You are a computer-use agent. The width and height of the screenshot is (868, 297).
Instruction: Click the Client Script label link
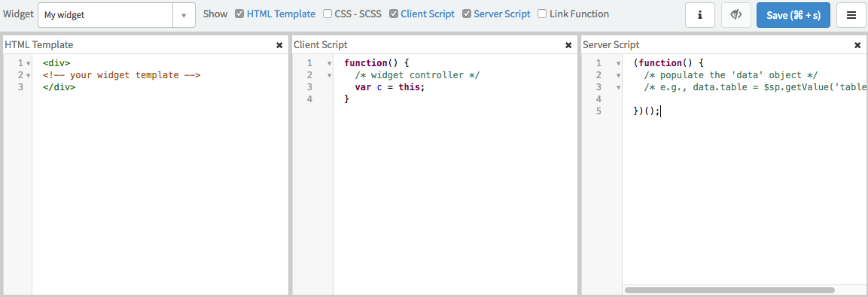[428, 14]
